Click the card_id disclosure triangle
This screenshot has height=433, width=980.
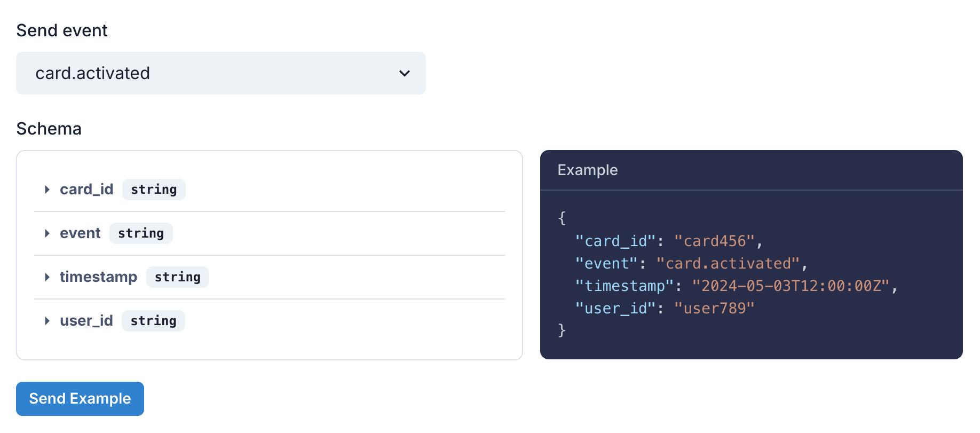[47, 189]
